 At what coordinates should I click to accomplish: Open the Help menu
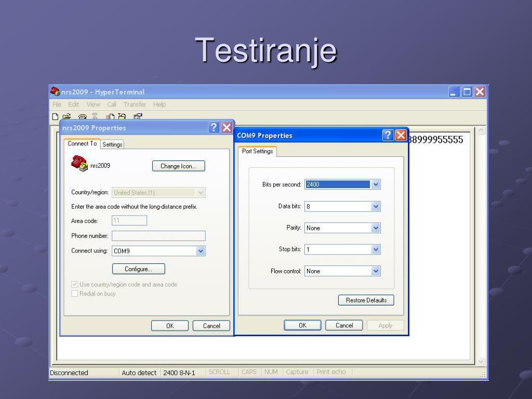(159, 104)
